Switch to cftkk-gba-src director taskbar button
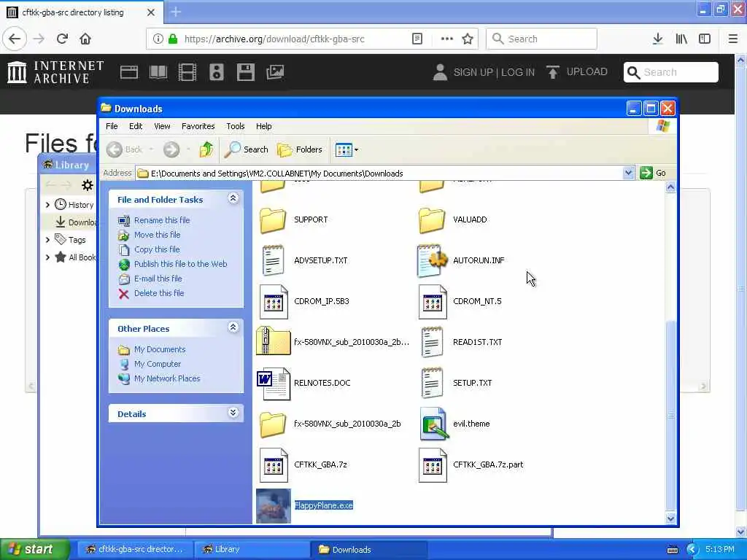 [135, 549]
